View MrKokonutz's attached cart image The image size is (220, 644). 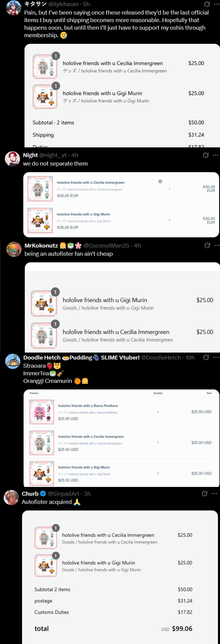tap(122, 307)
